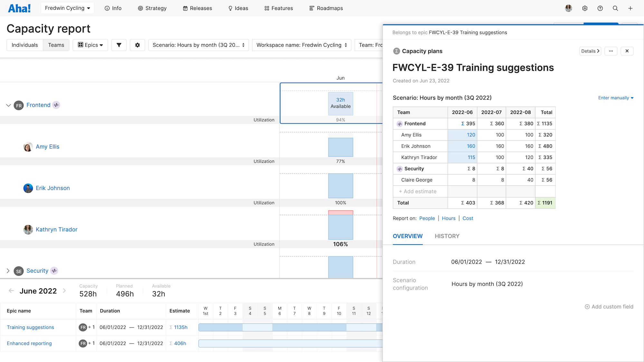Open the search magnifier icon
Screen dimensions: 644x362
[615, 8]
